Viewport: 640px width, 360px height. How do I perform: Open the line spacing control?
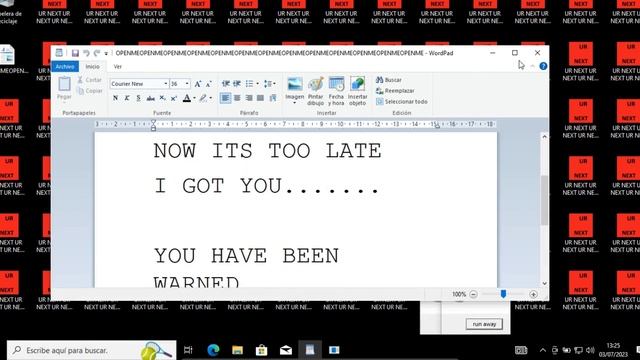pyautogui.click(x=268, y=84)
